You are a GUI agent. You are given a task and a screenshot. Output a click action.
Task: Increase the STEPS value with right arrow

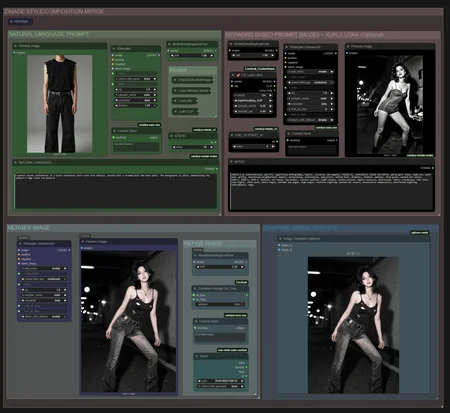212,147
